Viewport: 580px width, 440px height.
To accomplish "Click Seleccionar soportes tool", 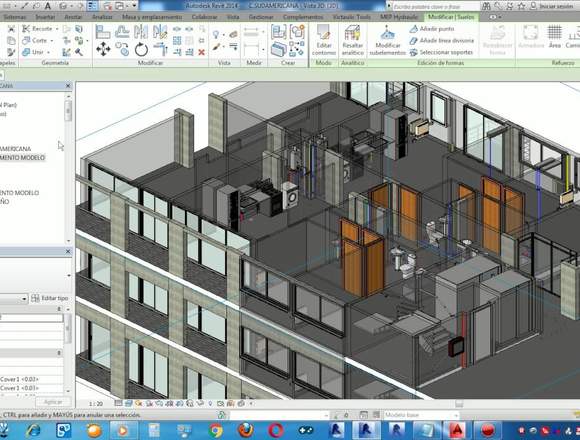I will [x=441, y=53].
